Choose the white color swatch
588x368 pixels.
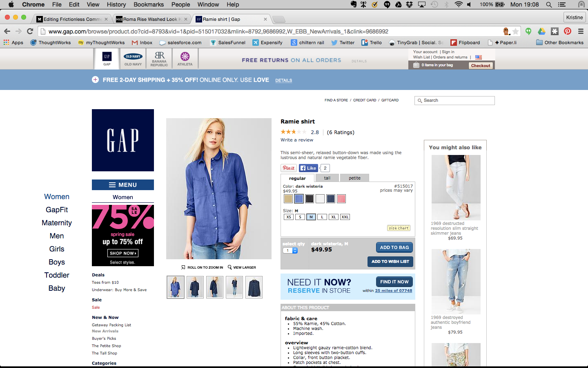(320, 199)
